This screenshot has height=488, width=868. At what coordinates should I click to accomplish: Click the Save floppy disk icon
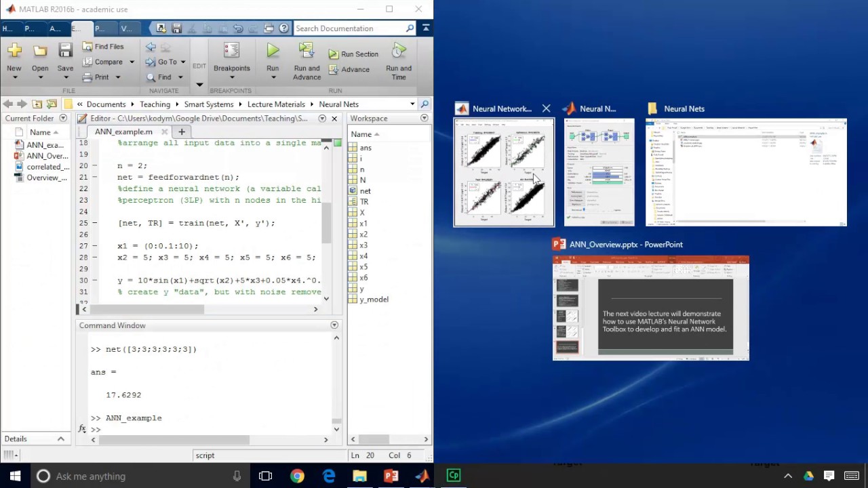[65, 51]
